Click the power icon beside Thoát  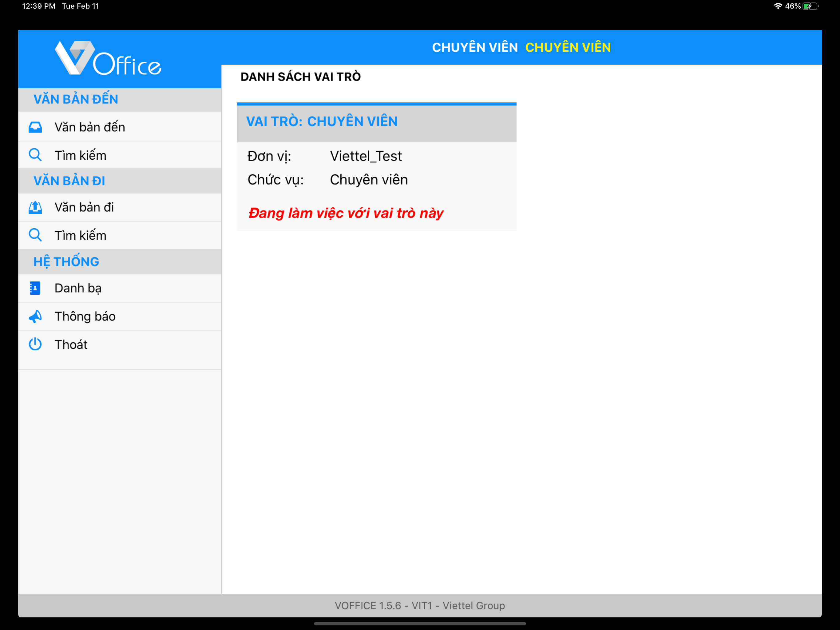coord(35,344)
